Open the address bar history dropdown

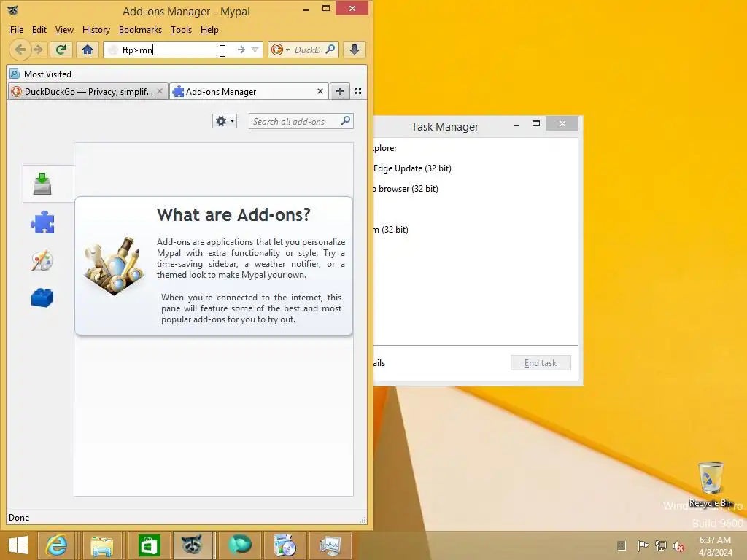255,50
